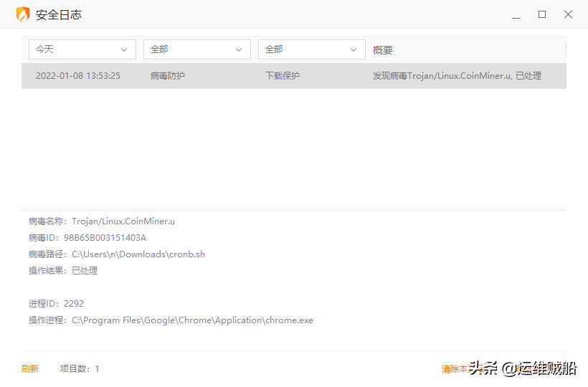Click the 进程ID 2292 line
Image resolution: width=588 pixels, height=387 pixels.
point(56,303)
